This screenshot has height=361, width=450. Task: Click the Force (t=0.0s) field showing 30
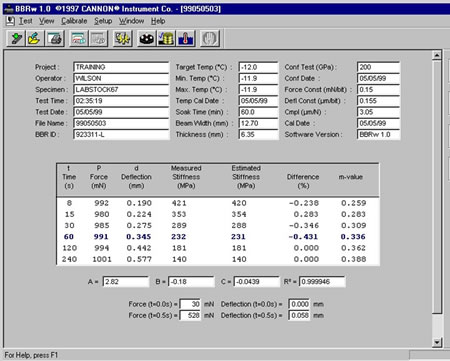pyautogui.click(x=190, y=304)
